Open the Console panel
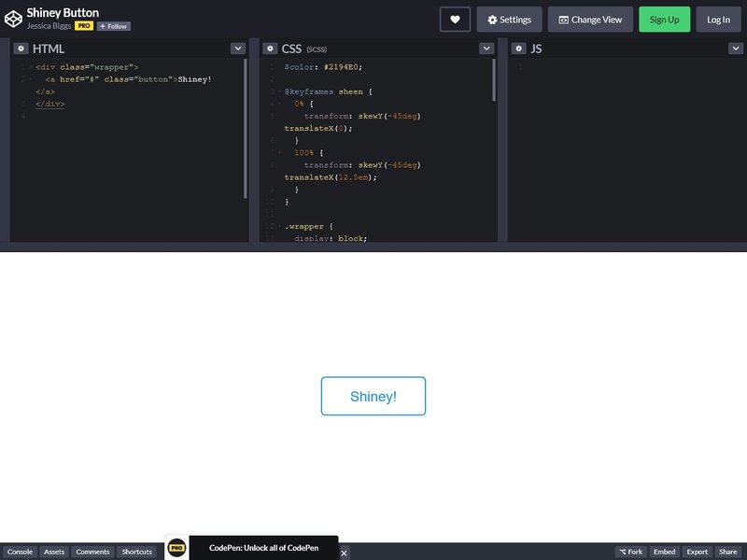The height and width of the screenshot is (560, 747). click(x=20, y=552)
